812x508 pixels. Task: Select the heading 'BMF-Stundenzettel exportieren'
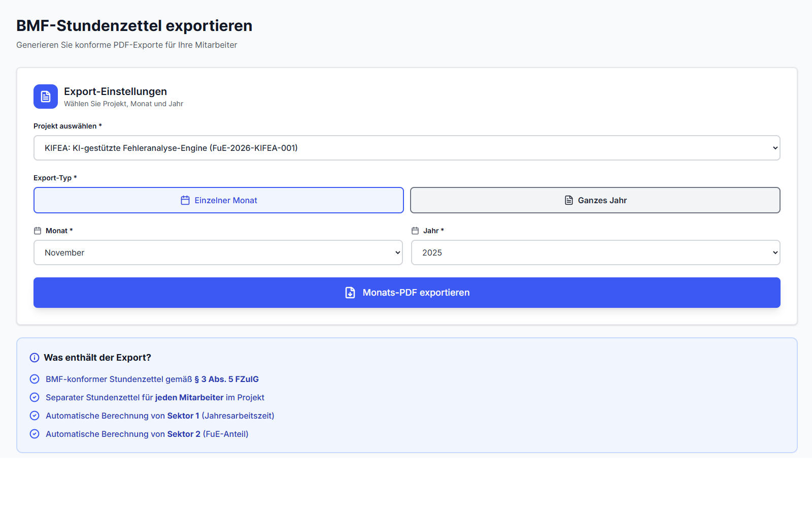pyautogui.click(x=133, y=25)
